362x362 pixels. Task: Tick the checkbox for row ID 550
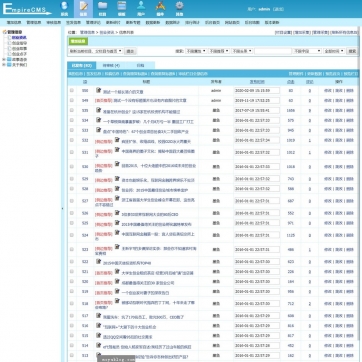(x=72, y=90)
